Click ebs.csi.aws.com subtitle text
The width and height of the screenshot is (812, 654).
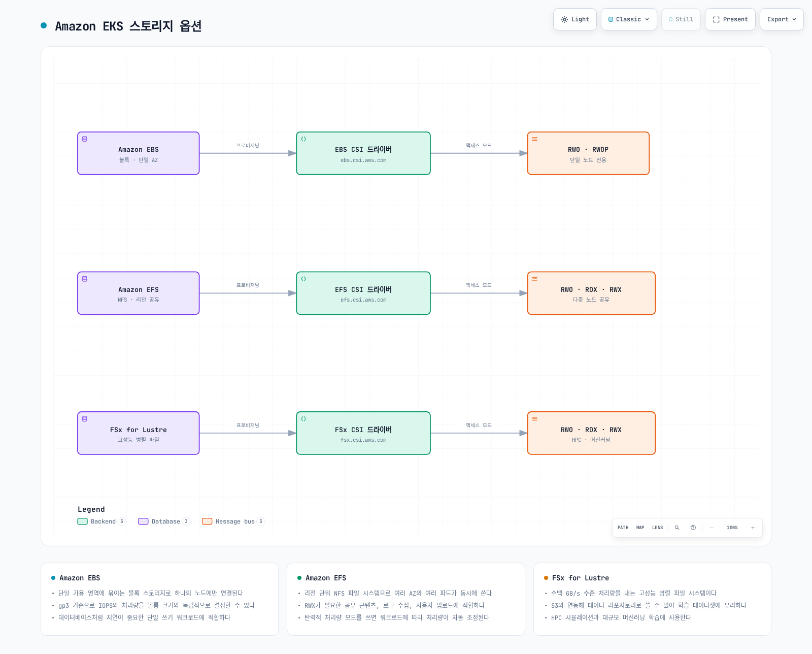pyautogui.click(x=363, y=160)
